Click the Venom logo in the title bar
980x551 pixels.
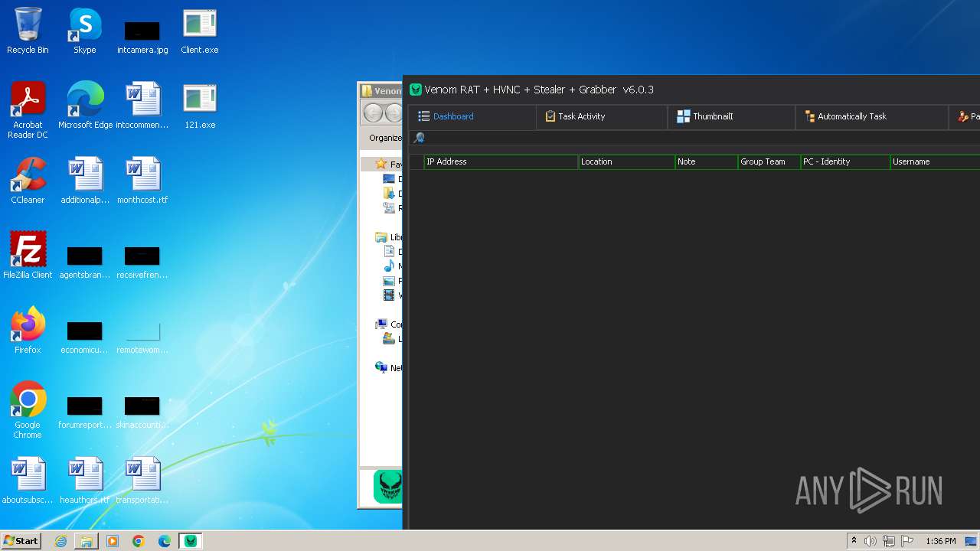click(x=416, y=90)
